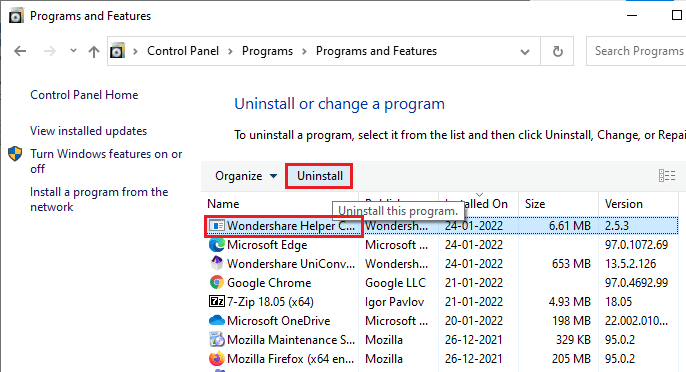Select Control Panel in the breadcrumb
686x372 pixels.
click(x=183, y=51)
